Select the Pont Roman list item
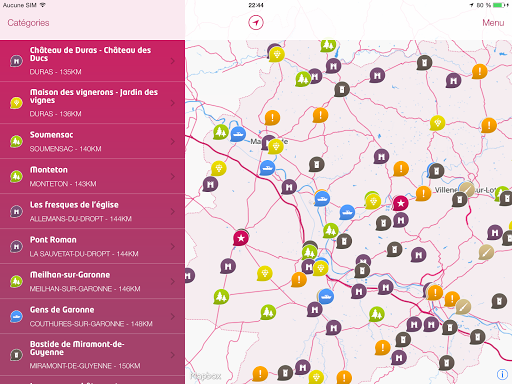Viewport: 512px width, 384px height. (x=92, y=246)
